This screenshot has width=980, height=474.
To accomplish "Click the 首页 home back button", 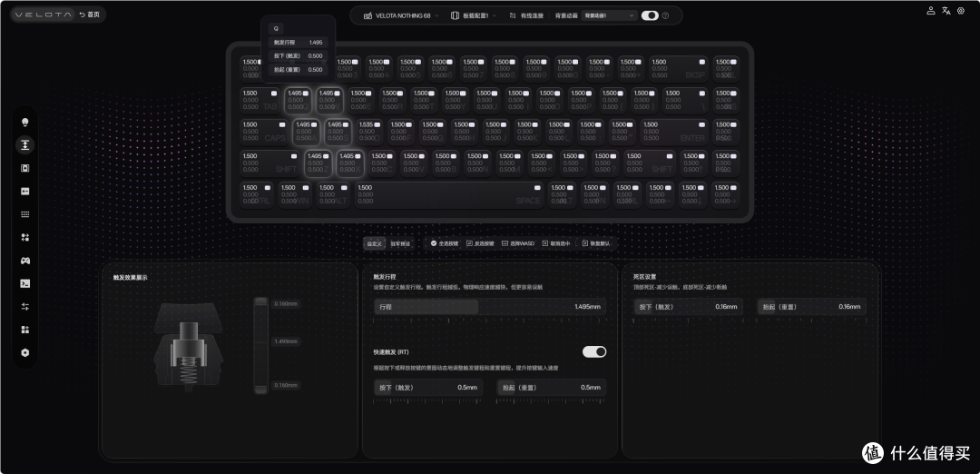I will tap(89, 15).
